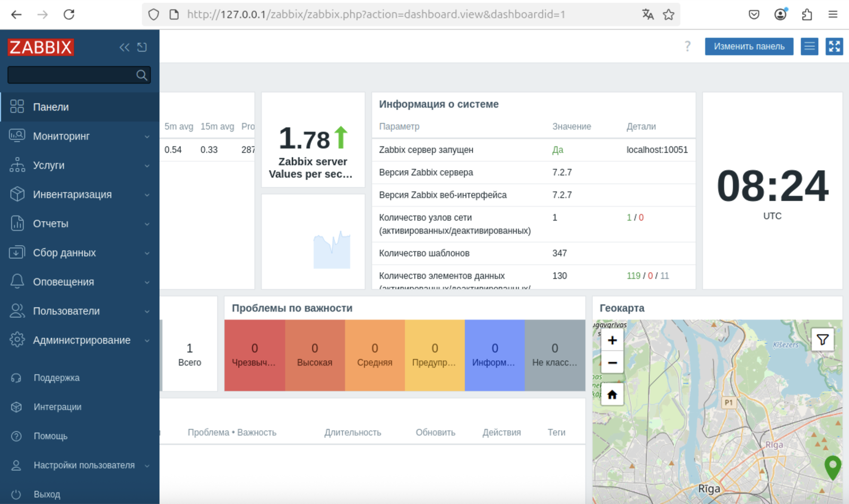Click the Инвентаризация box icon
The height and width of the screenshot is (504, 849).
pyautogui.click(x=17, y=194)
